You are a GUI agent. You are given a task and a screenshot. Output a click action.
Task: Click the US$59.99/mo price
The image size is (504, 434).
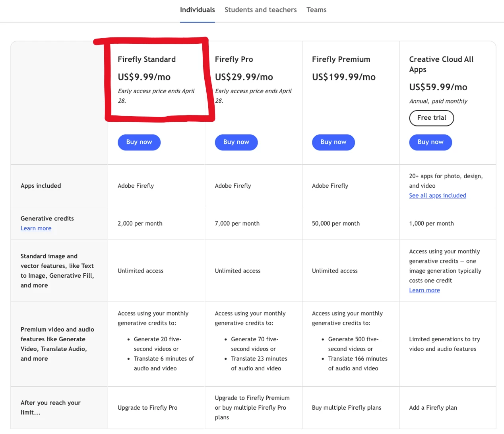tap(438, 87)
